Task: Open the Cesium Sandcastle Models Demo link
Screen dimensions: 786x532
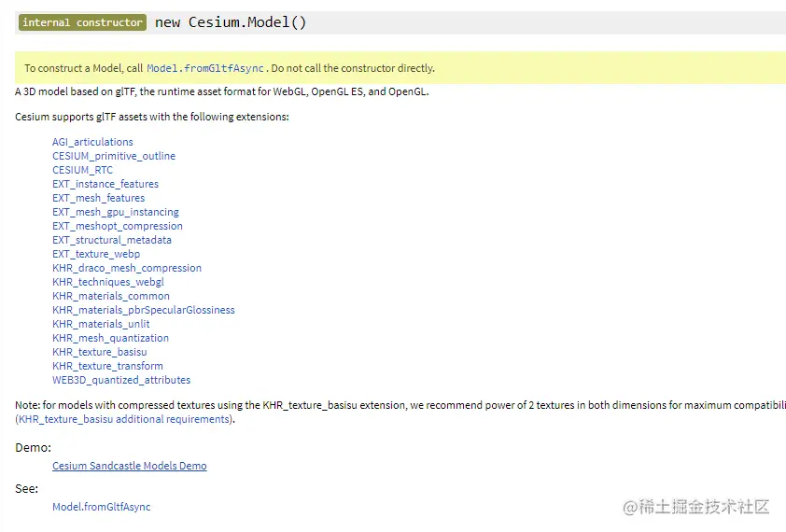Action: point(130,466)
